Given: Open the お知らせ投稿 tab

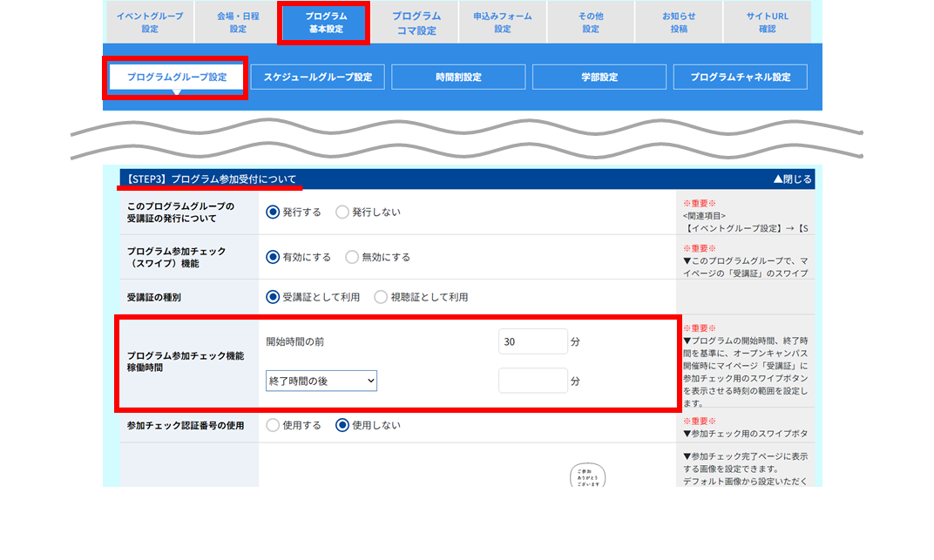Looking at the screenshot, I should pyautogui.click(x=679, y=22).
